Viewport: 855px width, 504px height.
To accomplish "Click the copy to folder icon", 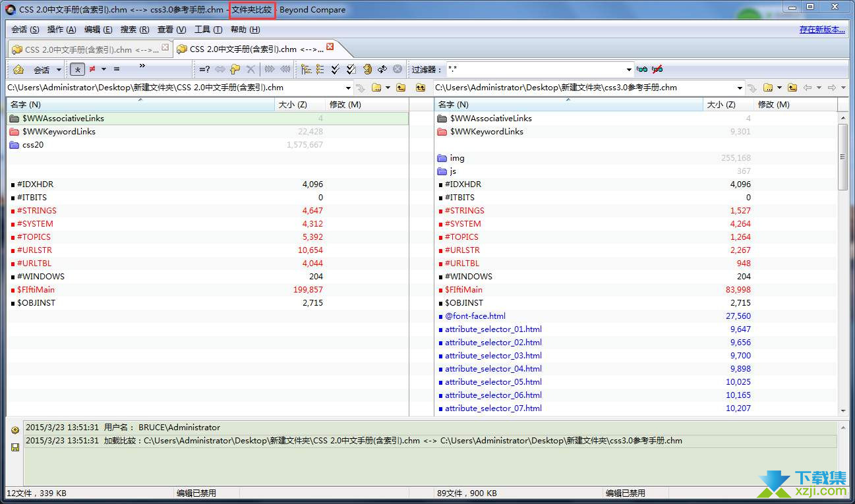I will click(235, 69).
